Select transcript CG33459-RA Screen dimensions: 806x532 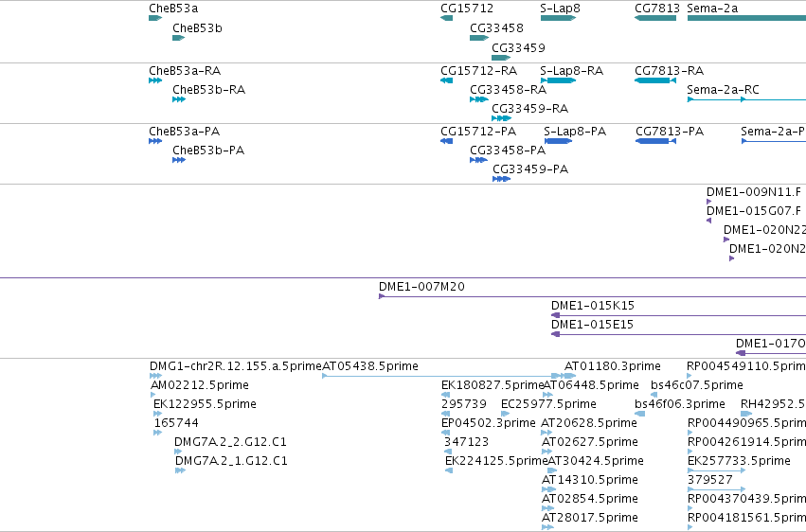530,109
